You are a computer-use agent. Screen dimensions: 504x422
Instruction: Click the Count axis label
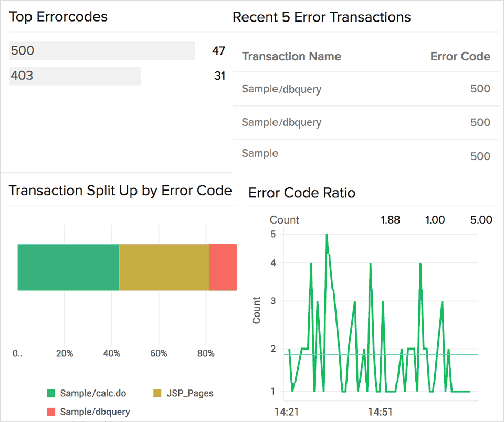256,309
